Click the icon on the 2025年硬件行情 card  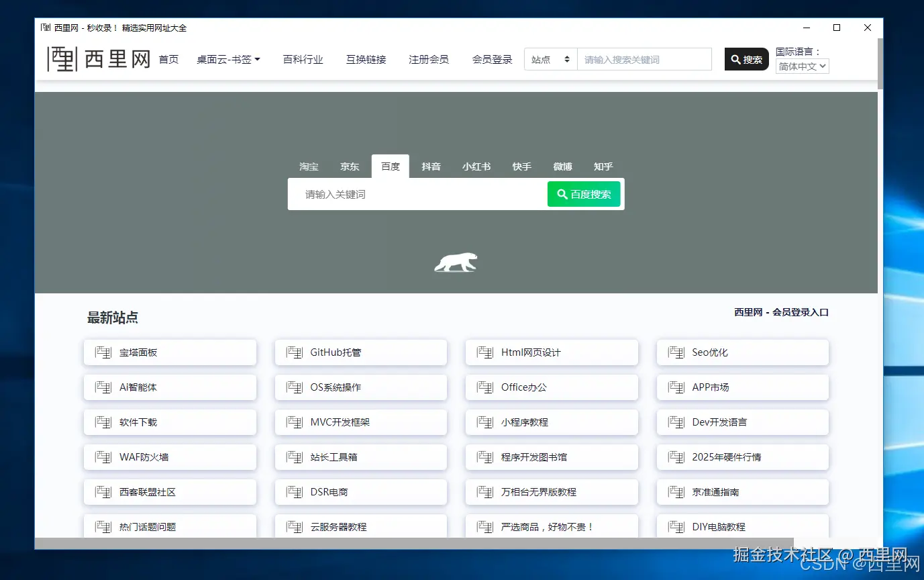676,457
